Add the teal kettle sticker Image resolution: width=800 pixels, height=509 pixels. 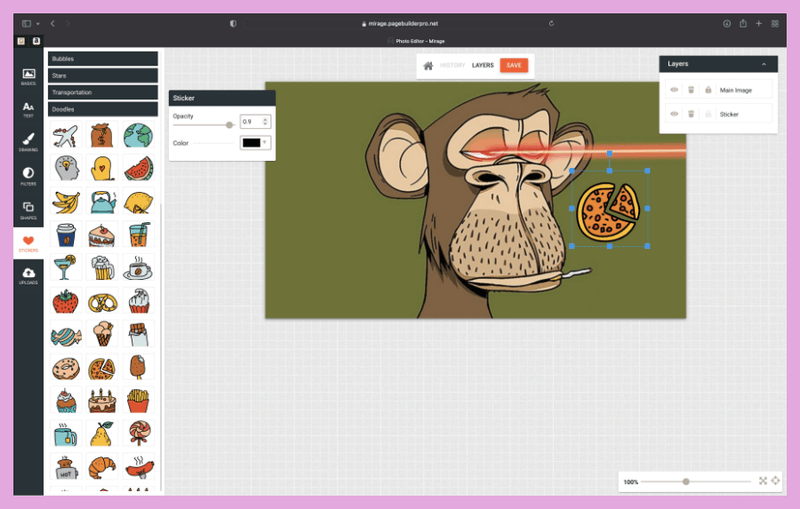tap(103, 202)
